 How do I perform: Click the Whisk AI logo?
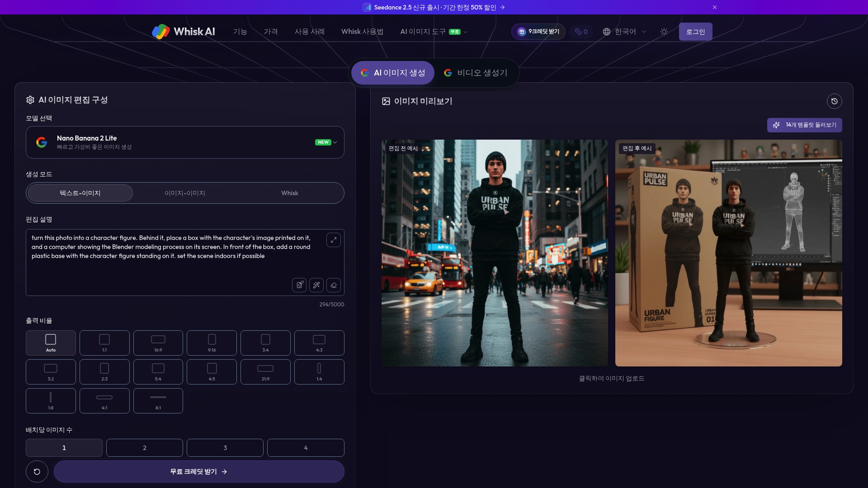184,32
